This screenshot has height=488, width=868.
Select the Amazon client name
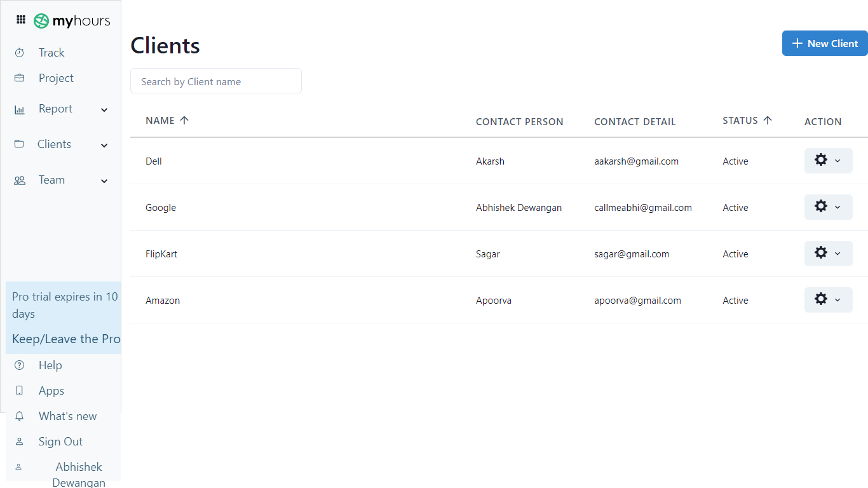pyautogui.click(x=163, y=301)
